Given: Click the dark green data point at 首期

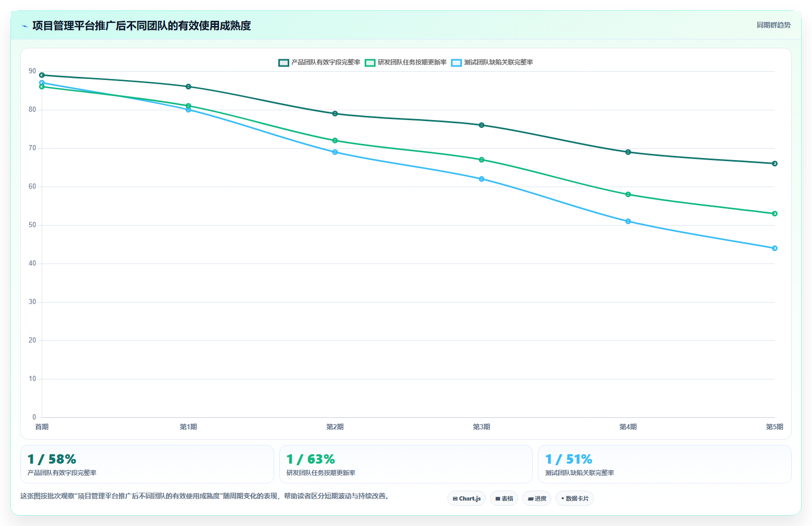Looking at the screenshot, I should pyautogui.click(x=42, y=75).
